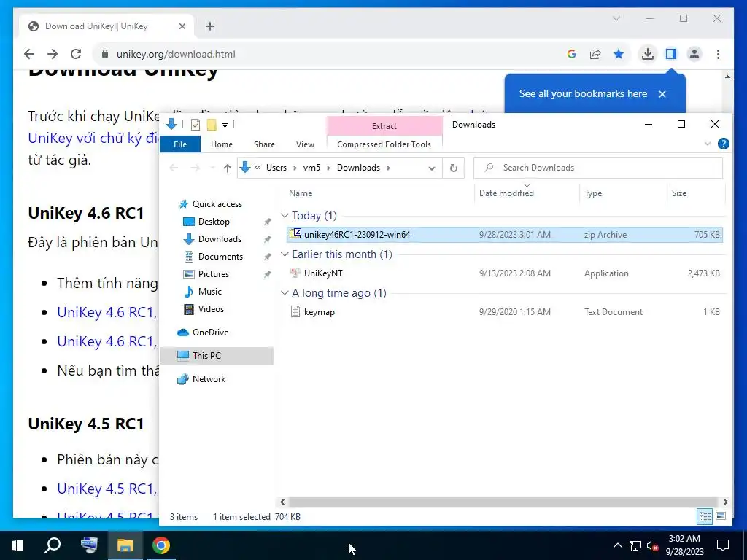Viewport: 747px width, 560px height.
Task: Reload the UniKey download page
Action: 76,54
